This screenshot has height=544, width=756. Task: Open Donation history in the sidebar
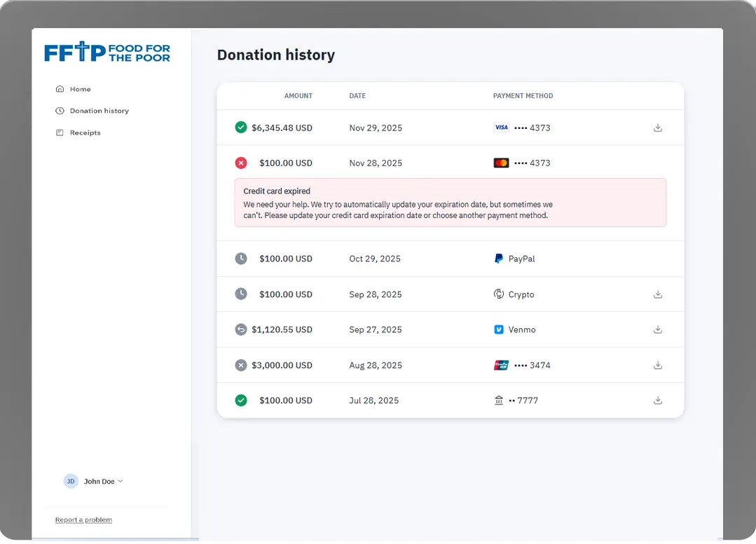point(99,111)
